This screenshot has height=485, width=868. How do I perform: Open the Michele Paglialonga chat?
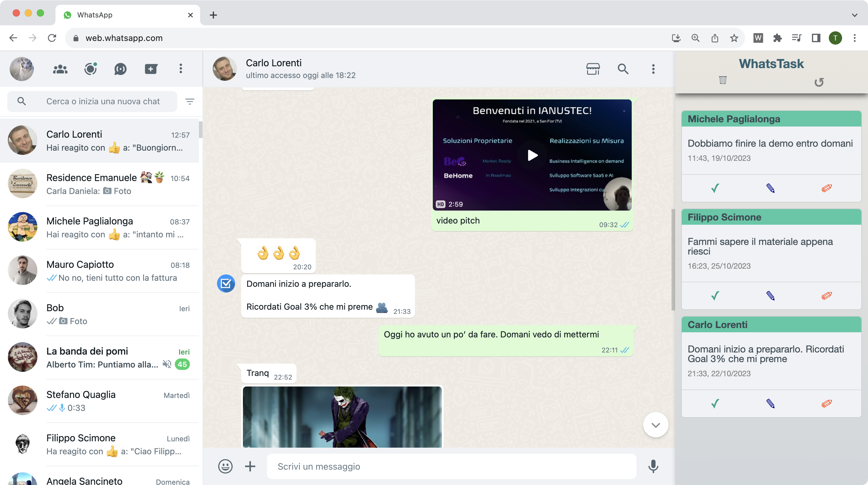point(99,227)
